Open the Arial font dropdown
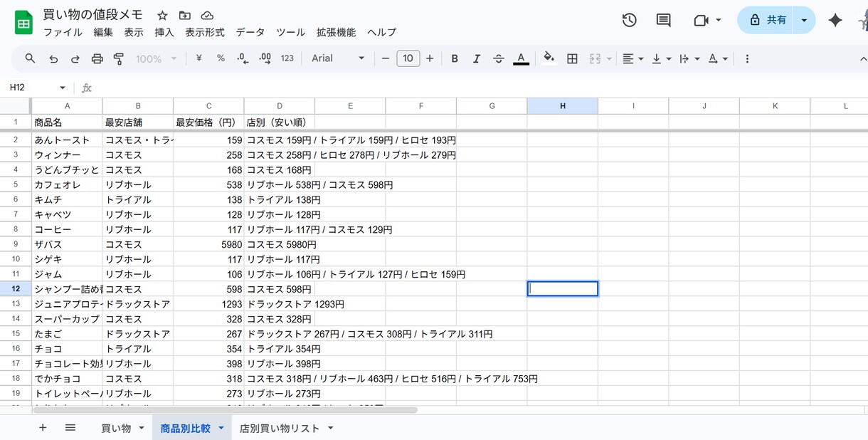This screenshot has width=868, height=440. coord(338,58)
